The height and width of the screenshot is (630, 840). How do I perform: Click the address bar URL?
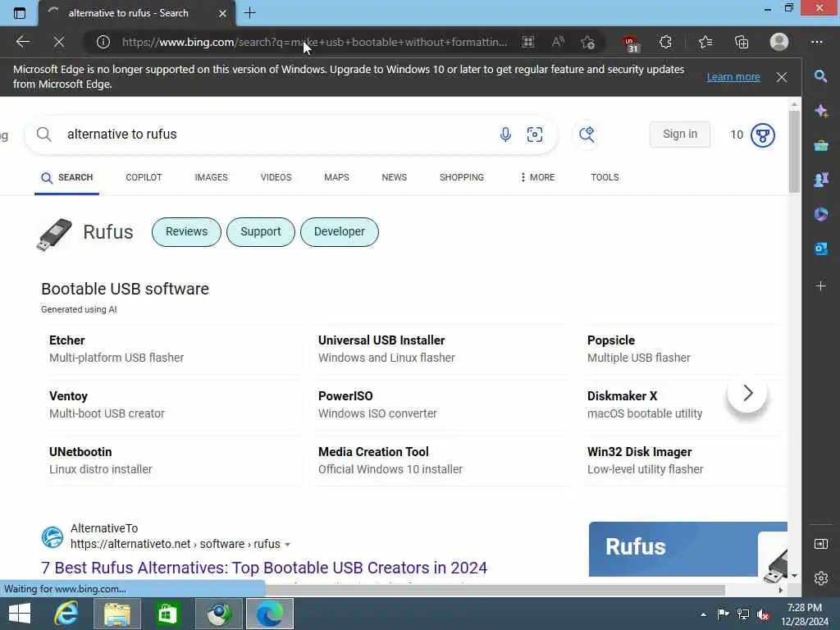(x=314, y=42)
